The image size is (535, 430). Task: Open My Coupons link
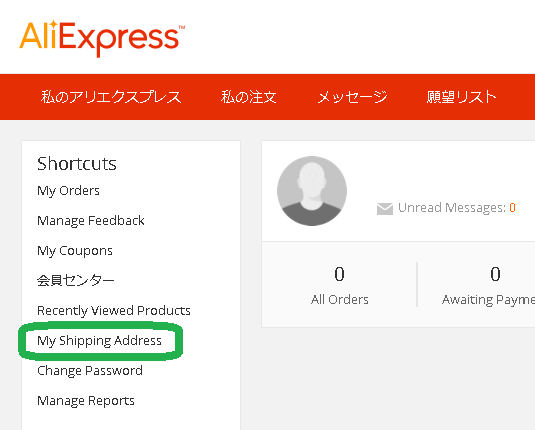75,251
